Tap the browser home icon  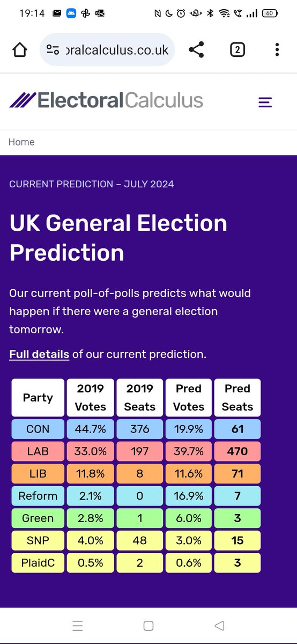tap(19, 50)
